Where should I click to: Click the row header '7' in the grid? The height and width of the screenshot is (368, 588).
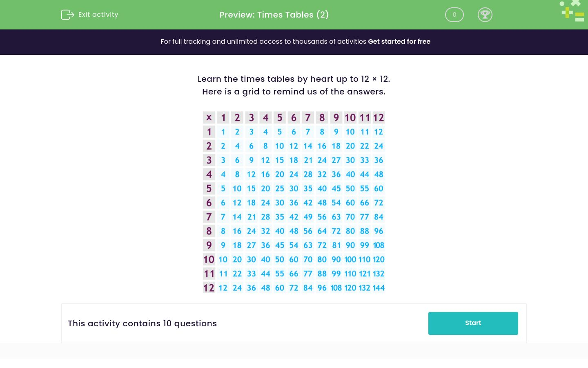[x=209, y=217]
